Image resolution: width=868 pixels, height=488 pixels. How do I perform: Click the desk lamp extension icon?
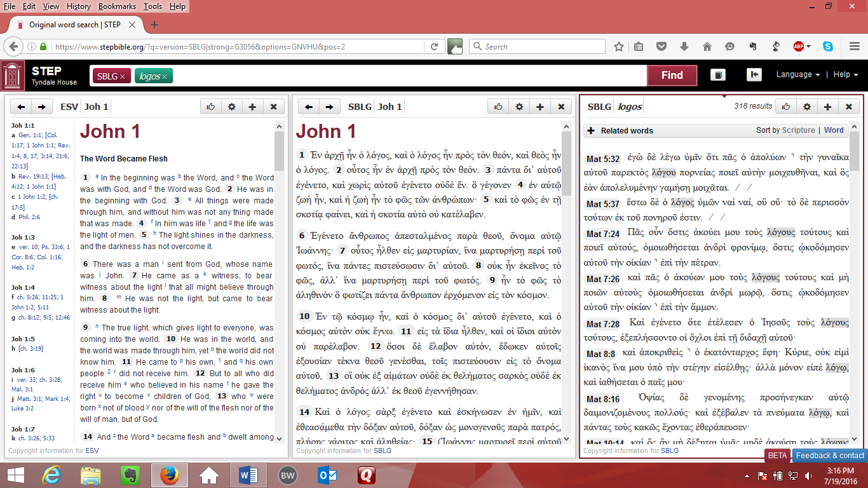tap(776, 47)
